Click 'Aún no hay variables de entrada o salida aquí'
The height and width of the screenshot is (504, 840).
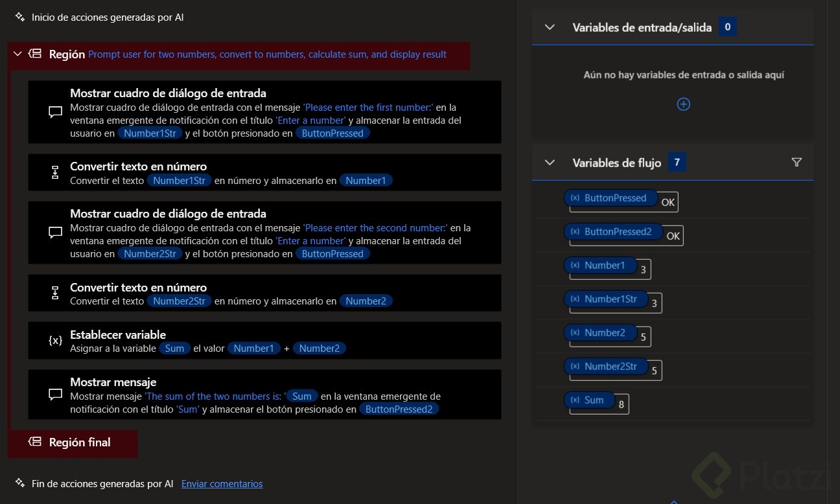(x=684, y=75)
